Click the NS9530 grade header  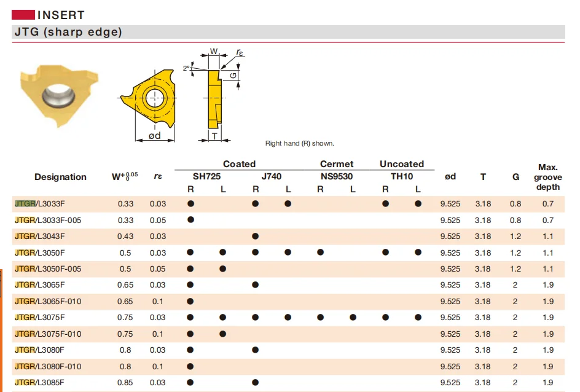(x=337, y=176)
